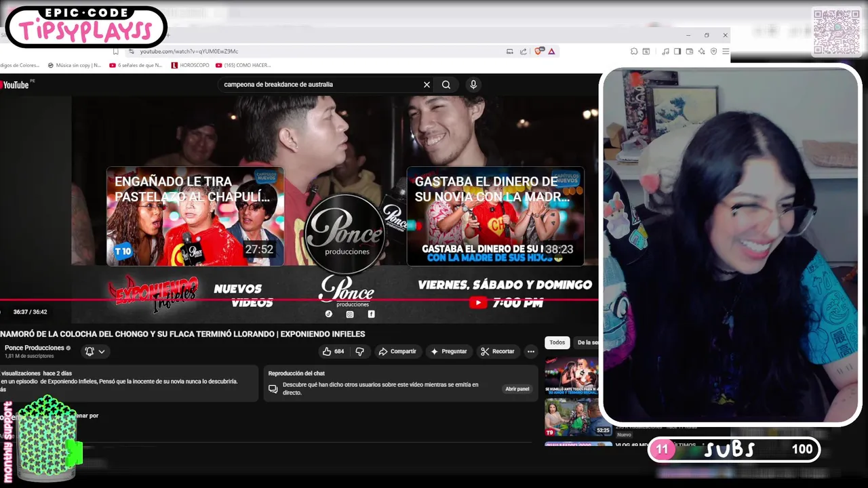Dislike the video with thumbs down
868x488 pixels.
pyautogui.click(x=360, y=351)
